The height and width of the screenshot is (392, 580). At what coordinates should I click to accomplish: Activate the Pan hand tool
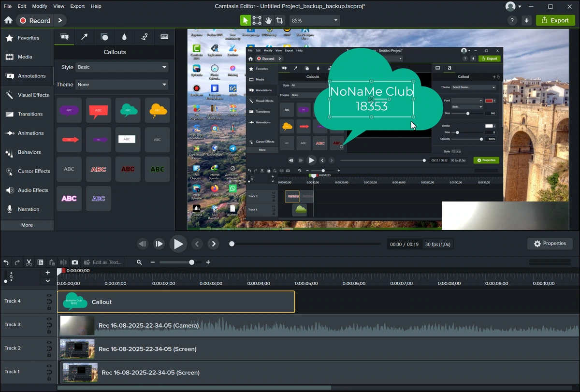coord(268,20)
